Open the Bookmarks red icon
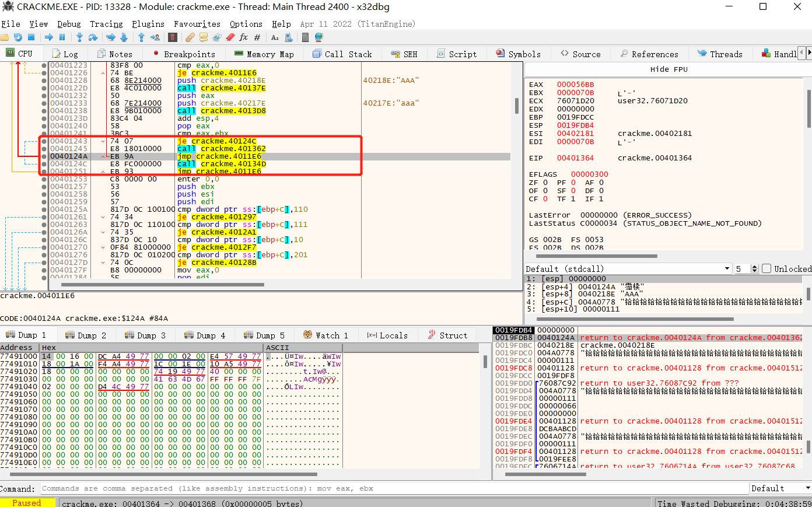The height and width of the screenshot is (507, 812). pos(230,37)
